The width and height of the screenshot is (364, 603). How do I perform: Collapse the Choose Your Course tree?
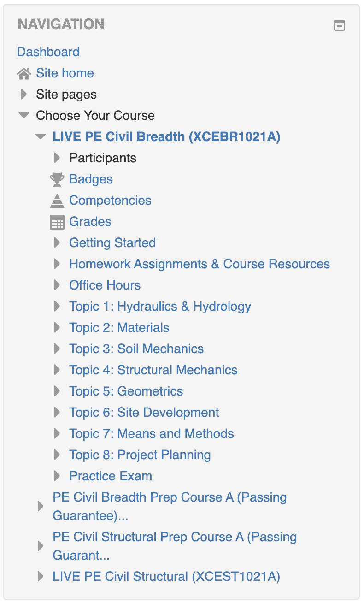point(23,115)
